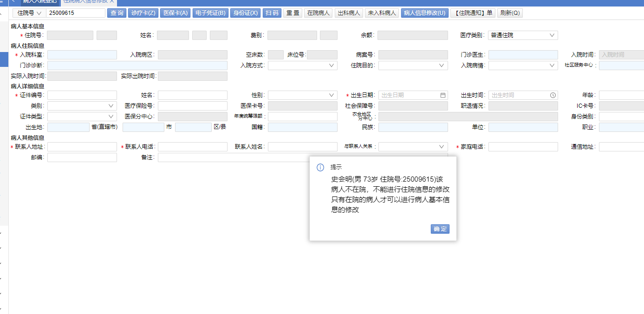Focus the 门诊医生 input field
This screenshot has height=314, width=644.
point(523,55)
